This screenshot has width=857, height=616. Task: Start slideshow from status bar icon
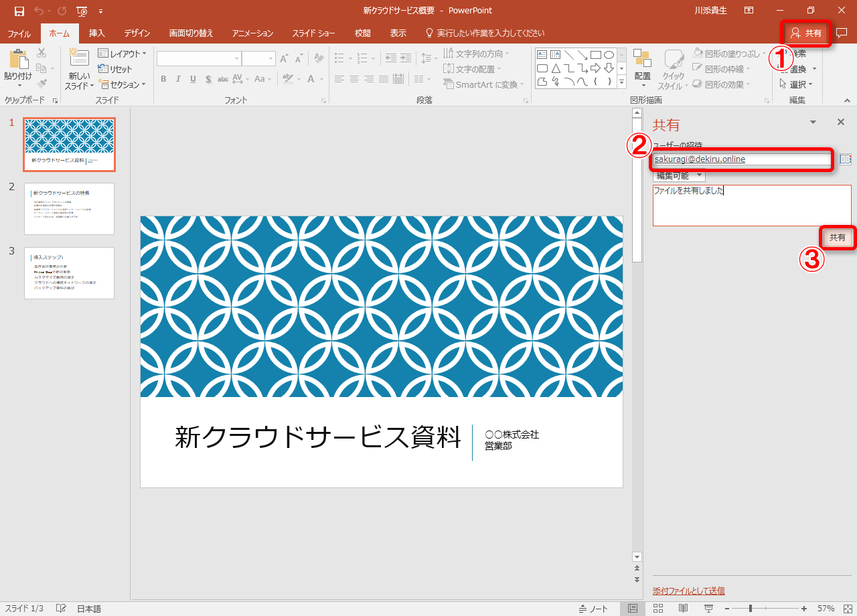click(708, 609)
